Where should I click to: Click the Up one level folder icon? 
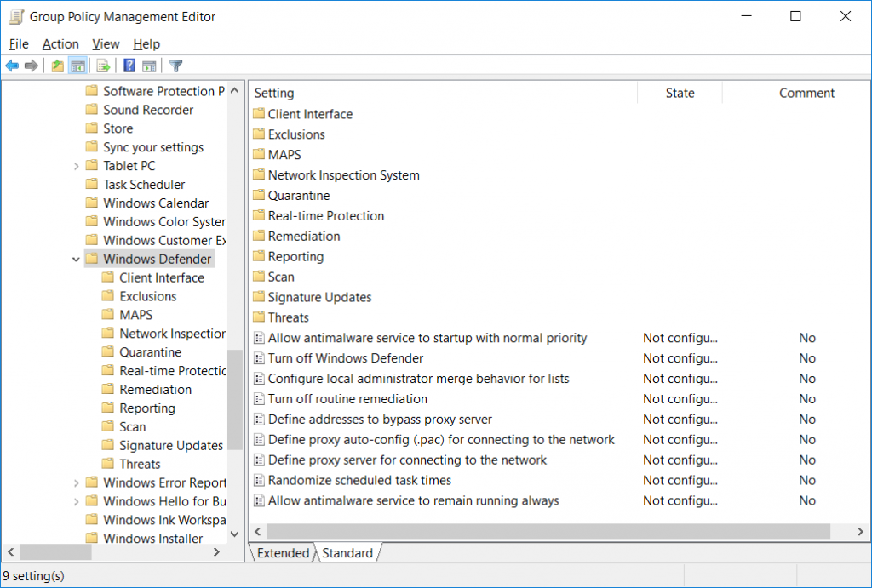tap(57, 66)
